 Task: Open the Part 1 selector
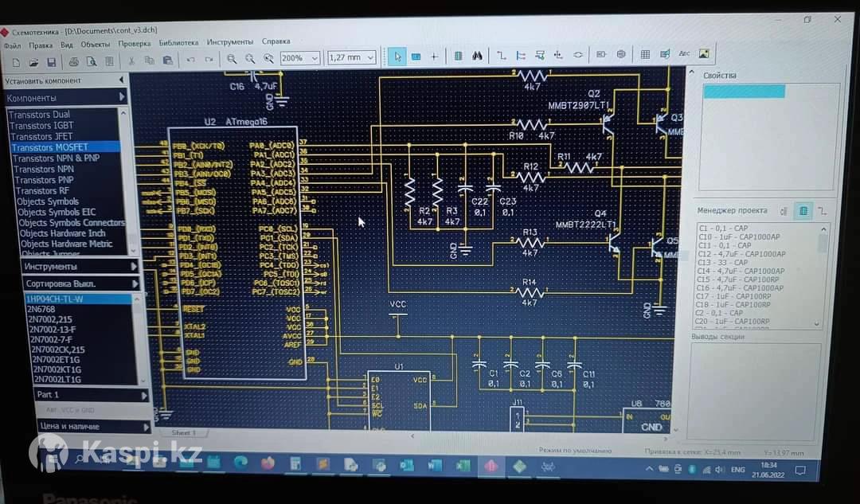91,394
